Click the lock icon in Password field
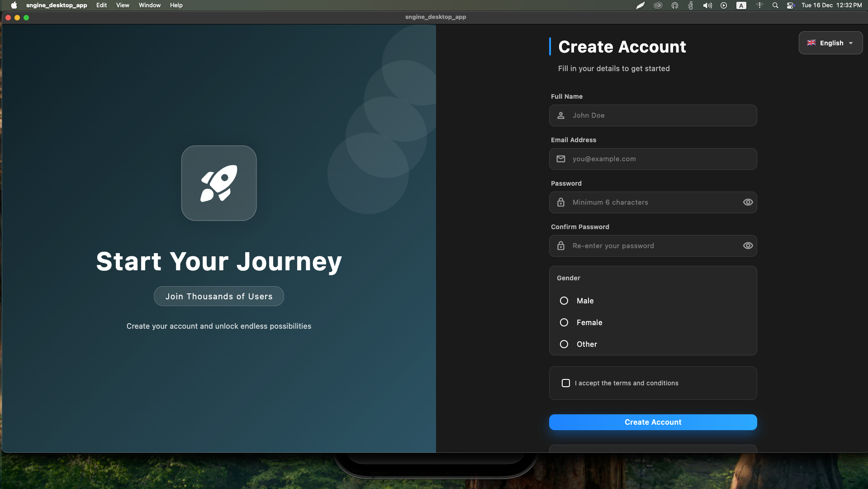 [x=560, y=202]
